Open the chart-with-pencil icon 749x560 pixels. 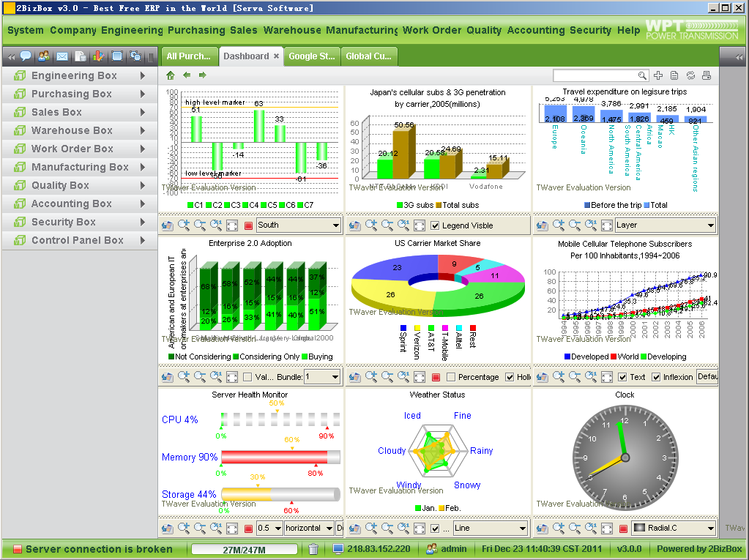tap(98, 56)
